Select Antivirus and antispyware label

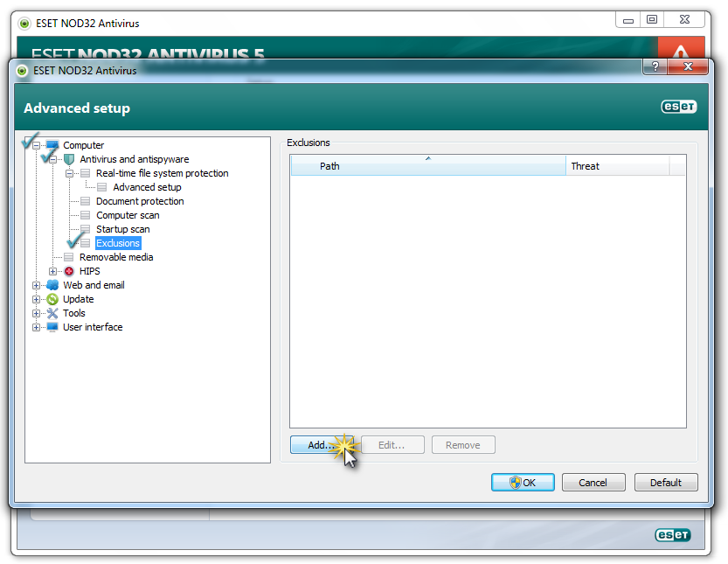tap(135, 159)
